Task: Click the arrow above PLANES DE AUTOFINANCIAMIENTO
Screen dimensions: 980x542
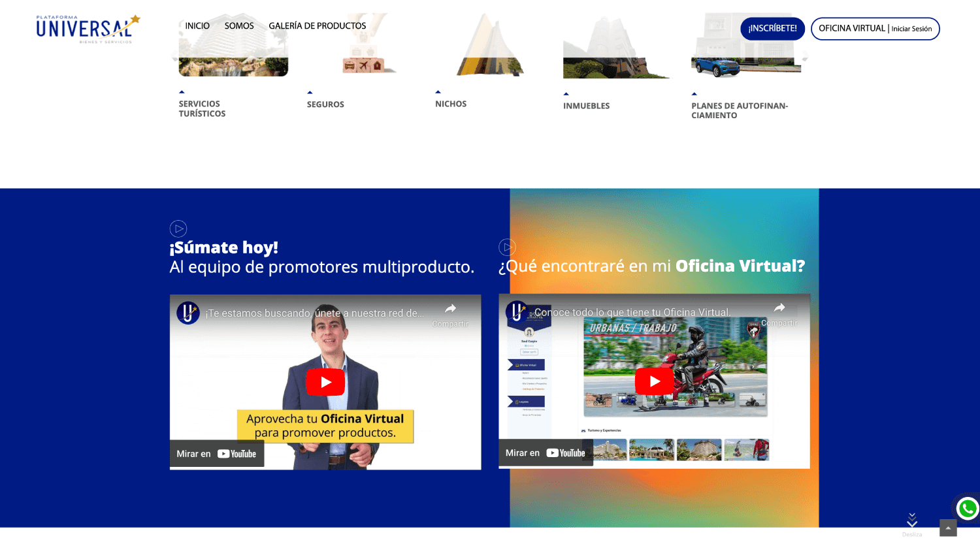Action: coord(694,94)
